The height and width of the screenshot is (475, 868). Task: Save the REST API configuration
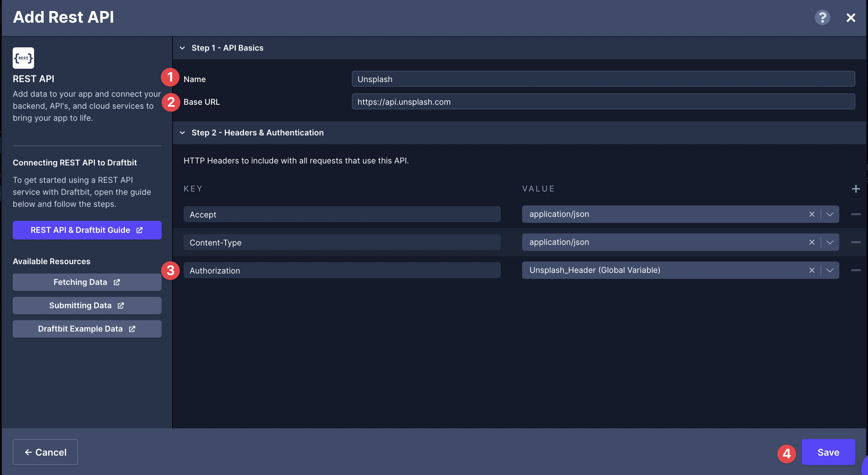828,452
